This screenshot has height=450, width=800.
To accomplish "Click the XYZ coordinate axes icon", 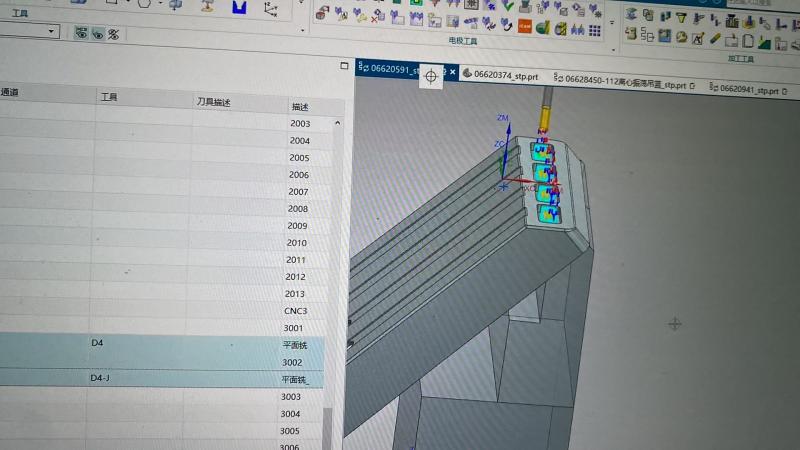I will click(271, 9).
